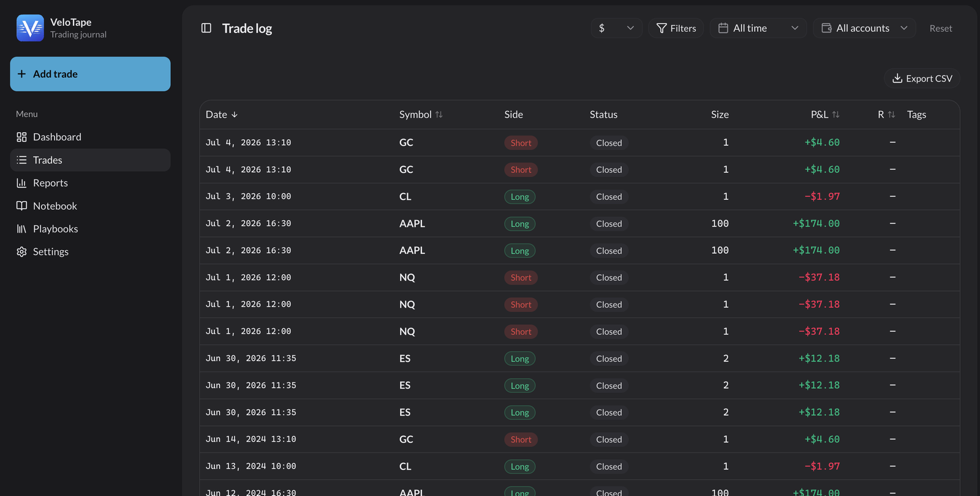Viewport: 980px width, 496px height.
Task: Click the Settings gear icon
Action: 21,251
